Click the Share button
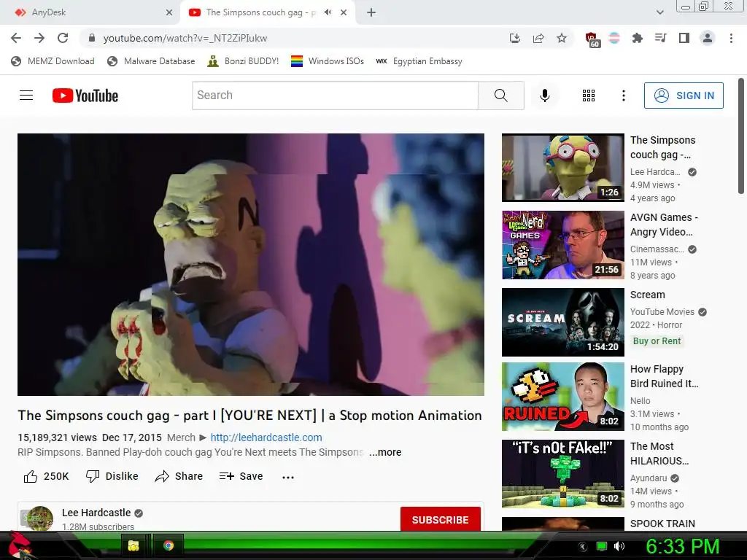Image resolution: width=747 pixels, height=560 pixels. click(x=179, y=476)
